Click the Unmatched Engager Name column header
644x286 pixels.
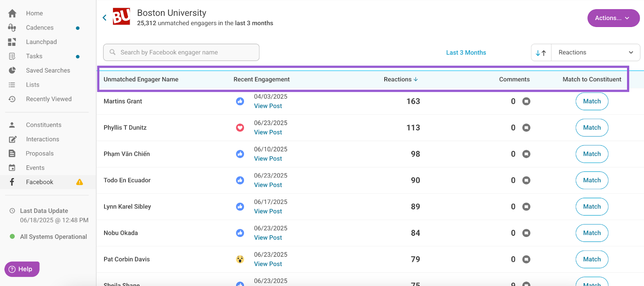click(x=141, y=79)
